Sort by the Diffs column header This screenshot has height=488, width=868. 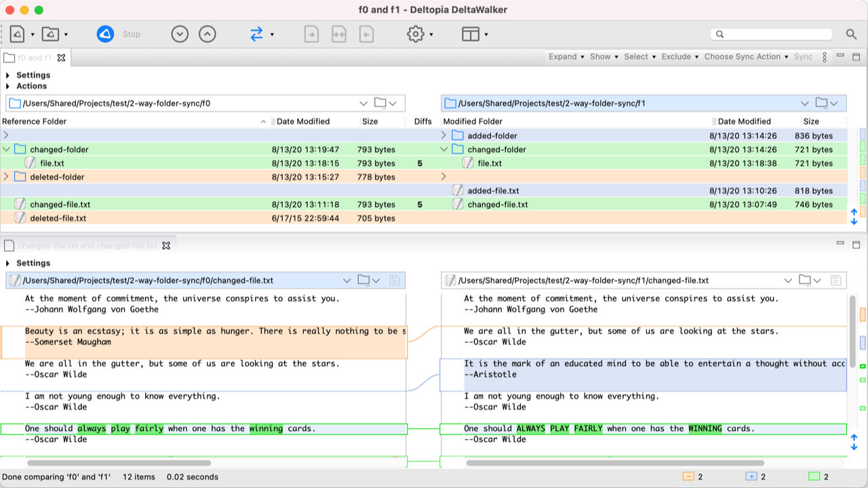422,121
